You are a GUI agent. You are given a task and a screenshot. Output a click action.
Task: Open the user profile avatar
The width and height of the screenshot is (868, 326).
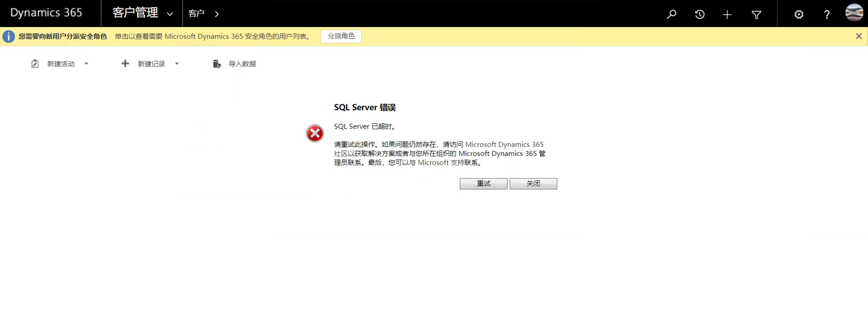(x=854, y=13)
